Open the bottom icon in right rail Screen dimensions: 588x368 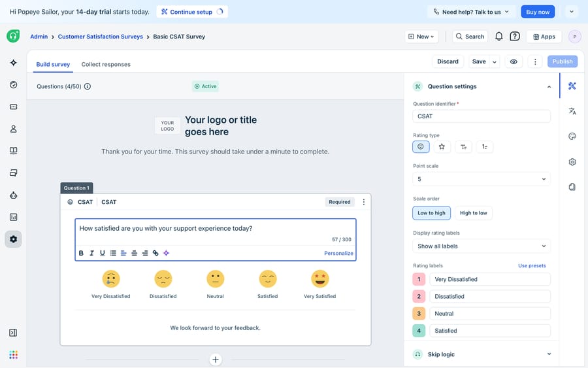click(572, 187)
